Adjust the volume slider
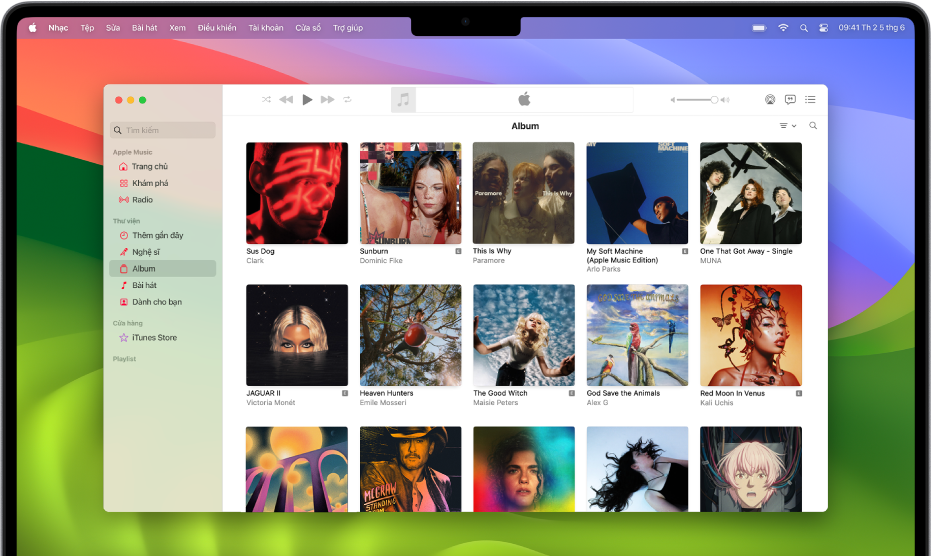Viewport: 931px width, 556px height. [700, 100]
